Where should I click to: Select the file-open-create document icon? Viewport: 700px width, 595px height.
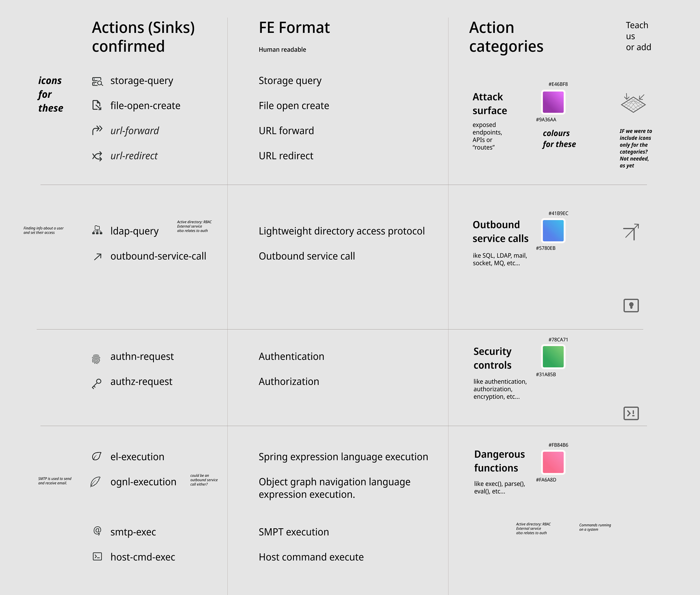[97, 106]
